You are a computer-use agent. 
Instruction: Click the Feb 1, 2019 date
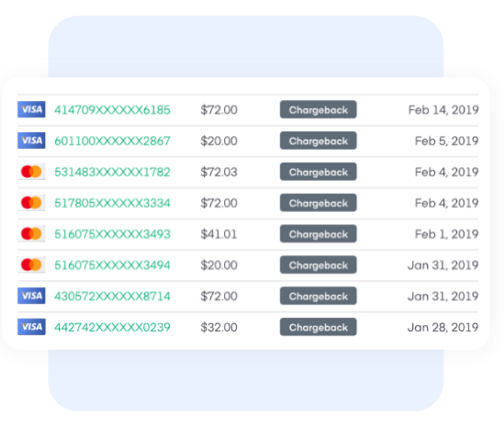[x=446, y=234]
